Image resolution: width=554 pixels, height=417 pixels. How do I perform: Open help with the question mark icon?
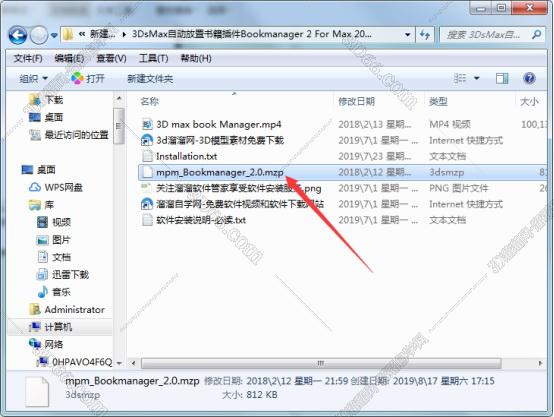point(529,78)
